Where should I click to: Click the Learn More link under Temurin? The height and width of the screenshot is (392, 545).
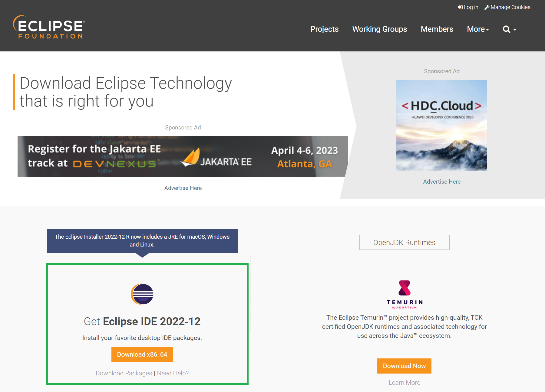tap(405, 383)
